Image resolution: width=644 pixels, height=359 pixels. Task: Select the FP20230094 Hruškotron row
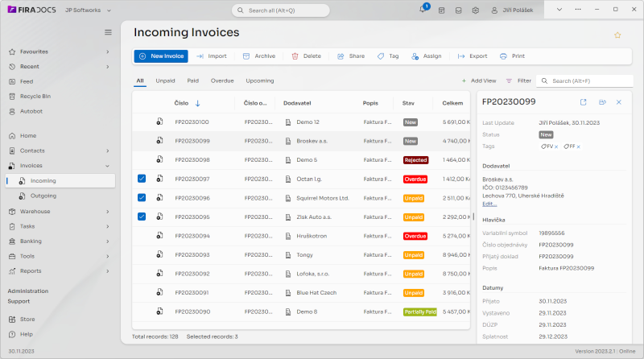tap(301, 236)
